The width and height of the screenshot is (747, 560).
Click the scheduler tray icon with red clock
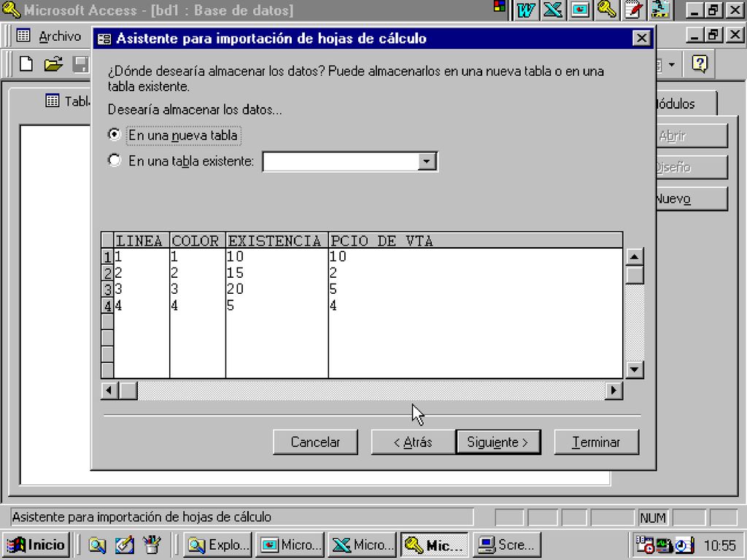pos(645,545)
